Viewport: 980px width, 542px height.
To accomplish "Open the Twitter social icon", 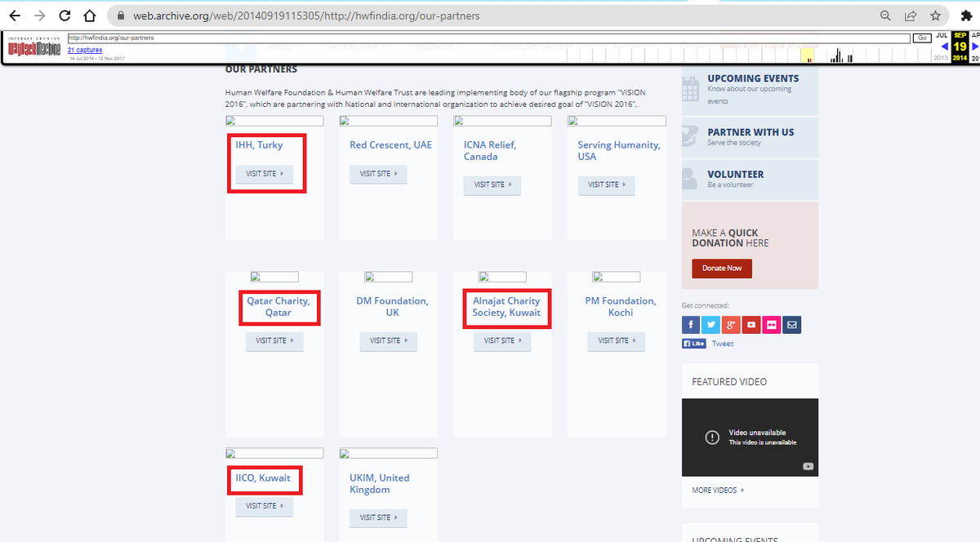I will (x=711, y=325).
